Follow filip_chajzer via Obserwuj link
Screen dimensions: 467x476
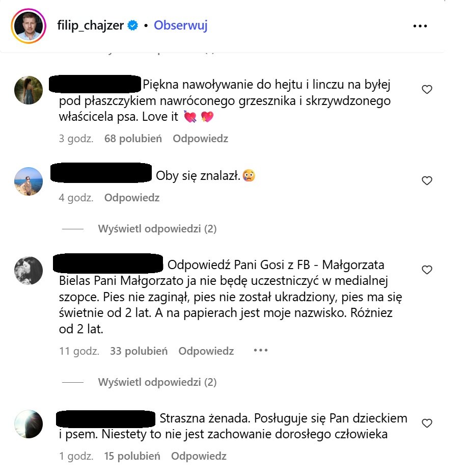pos(181,25)
